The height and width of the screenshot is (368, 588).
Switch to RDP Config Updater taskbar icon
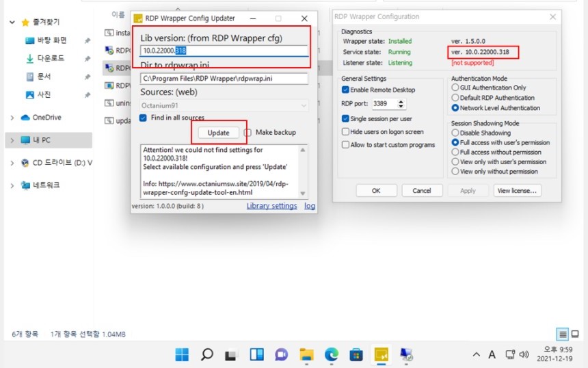(381, 354)
